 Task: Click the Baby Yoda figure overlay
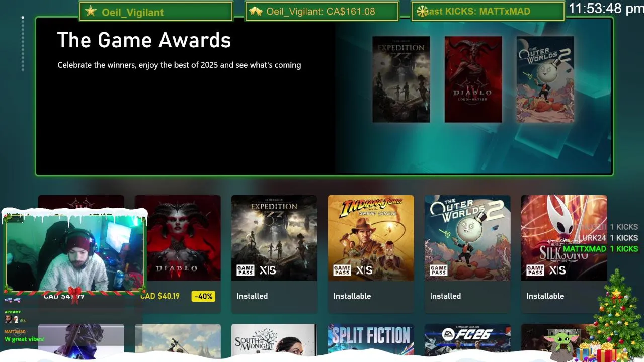click(x=561, y=346)
